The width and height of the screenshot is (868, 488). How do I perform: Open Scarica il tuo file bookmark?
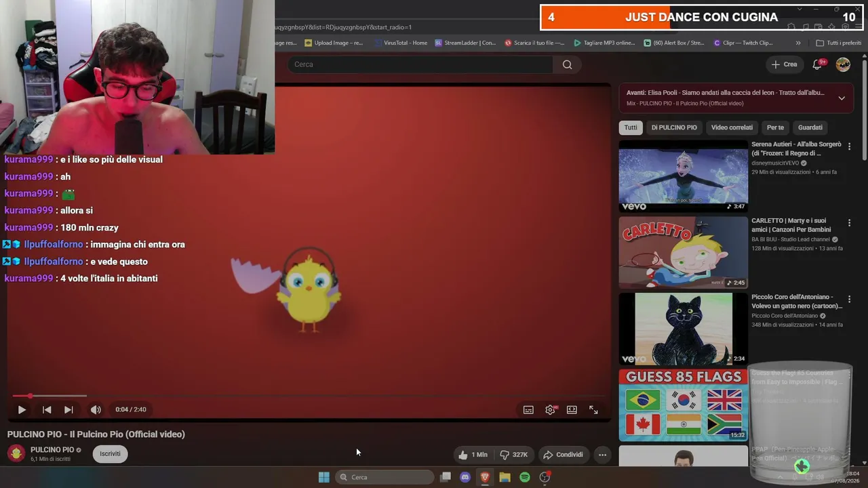(x=534, y=43)
